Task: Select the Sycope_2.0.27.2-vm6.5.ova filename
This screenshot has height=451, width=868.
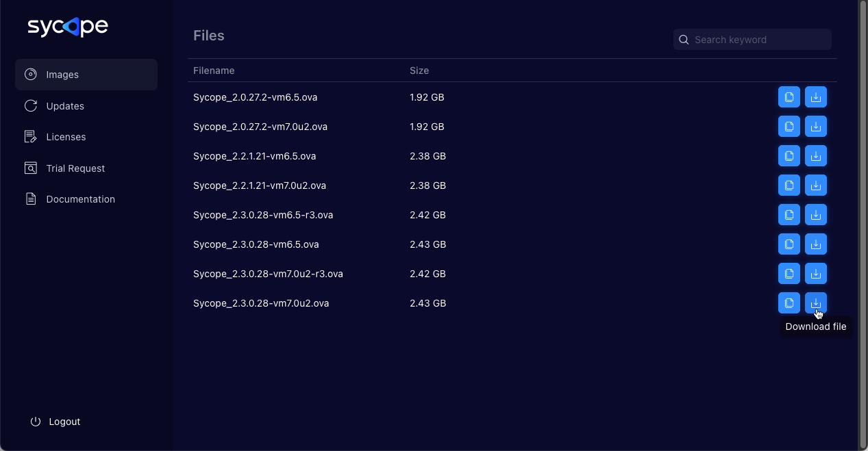Action: [x=256, y=97]
